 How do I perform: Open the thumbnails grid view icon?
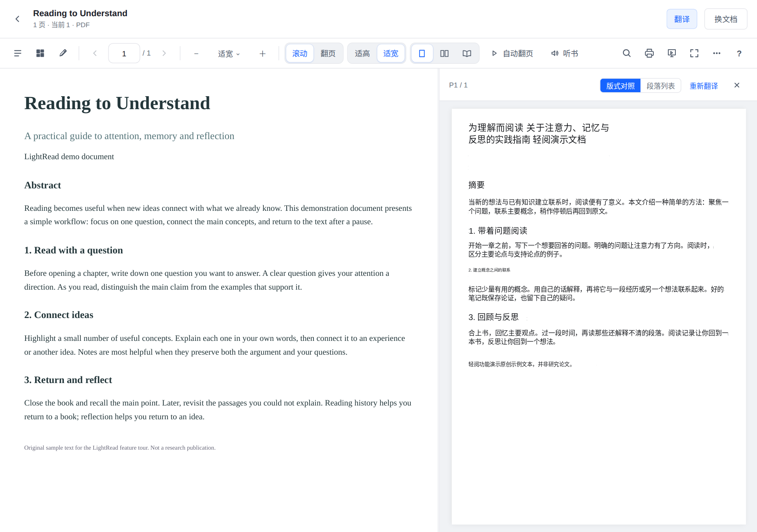[x=40, y=53]
